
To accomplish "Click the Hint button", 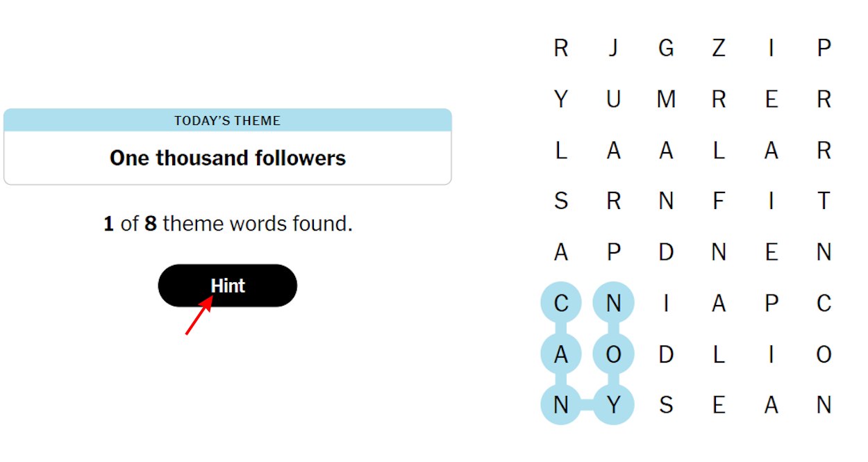I will tap(228, 286).
